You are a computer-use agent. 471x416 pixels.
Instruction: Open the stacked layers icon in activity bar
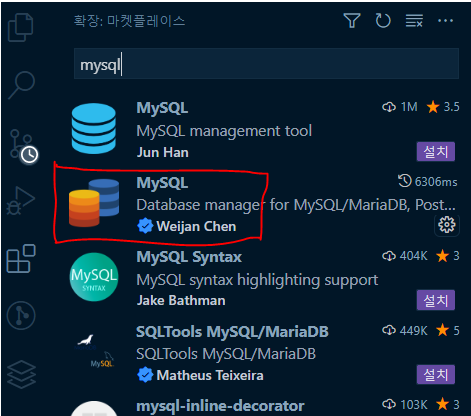coord(21,374)
